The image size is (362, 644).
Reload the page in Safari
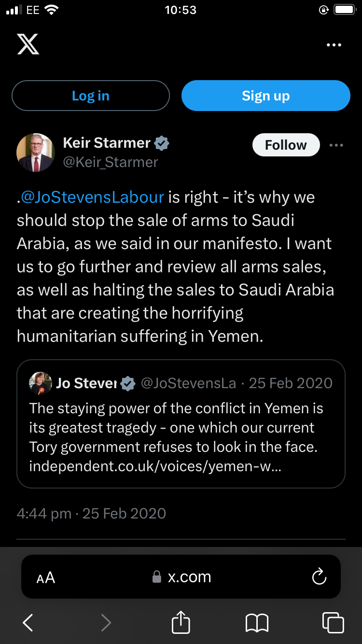click(319, 577)
